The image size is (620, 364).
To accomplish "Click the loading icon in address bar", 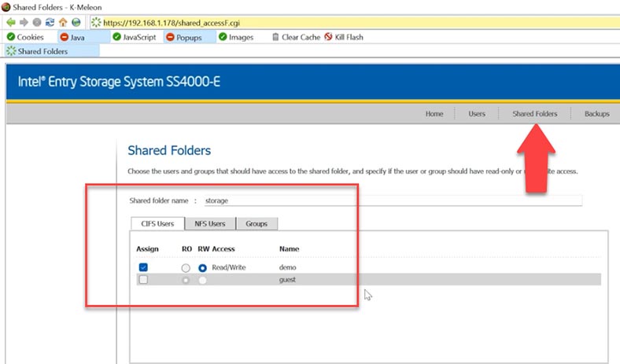I will click(x=96, y=23).
